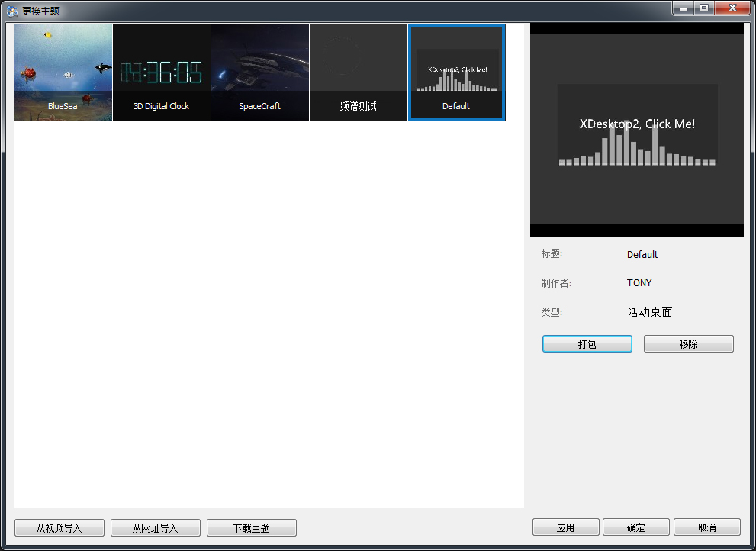Click the 制作者 value showing TONY
This screenshot has width=756, height=551.
coord(639,282)
